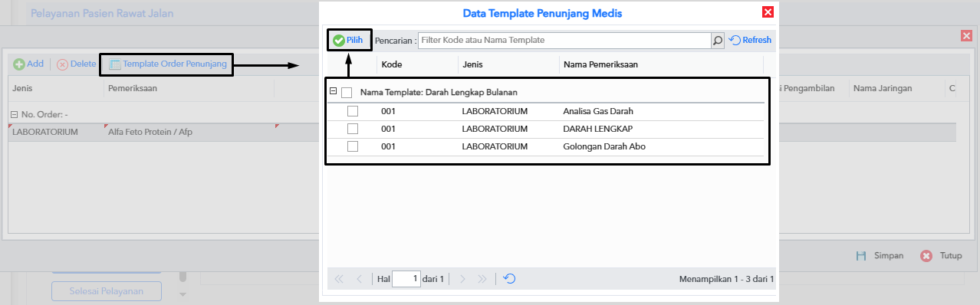Screen dimensions: 980x305
Task: Click the green Pilih checkmark button
Action: click(x=348, y=40)
